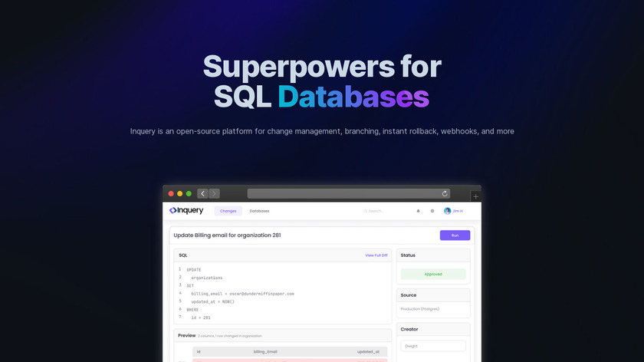
Task: Click the Approved status badge
Action: [x=433, y=274]
